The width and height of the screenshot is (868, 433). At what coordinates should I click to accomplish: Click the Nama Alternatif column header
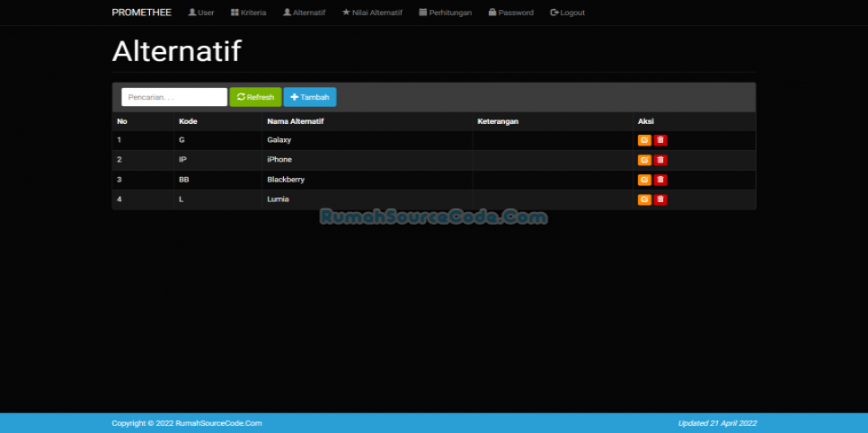(295, 121)
